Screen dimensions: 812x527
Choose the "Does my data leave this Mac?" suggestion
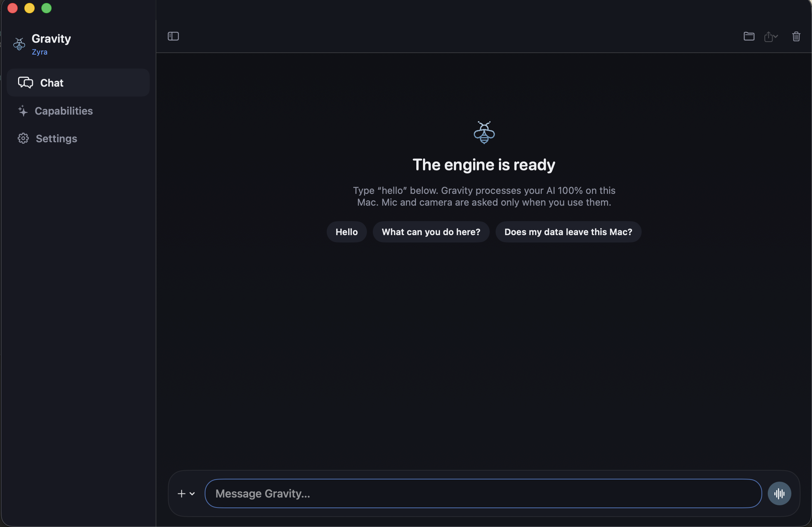pos(568,232)
